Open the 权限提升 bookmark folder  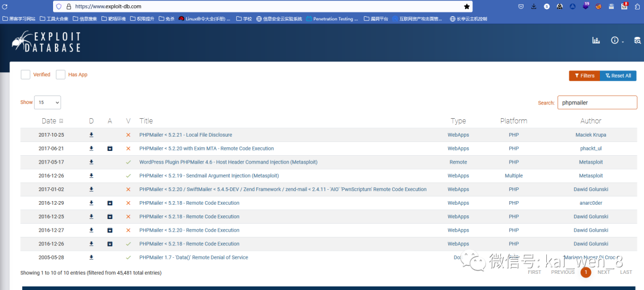pos(142,19)
